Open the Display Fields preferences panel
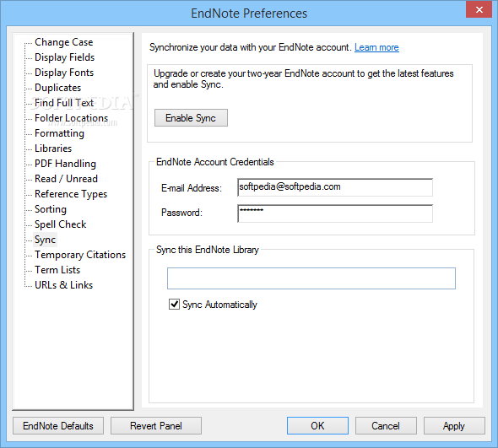 [x=65, y=57]
